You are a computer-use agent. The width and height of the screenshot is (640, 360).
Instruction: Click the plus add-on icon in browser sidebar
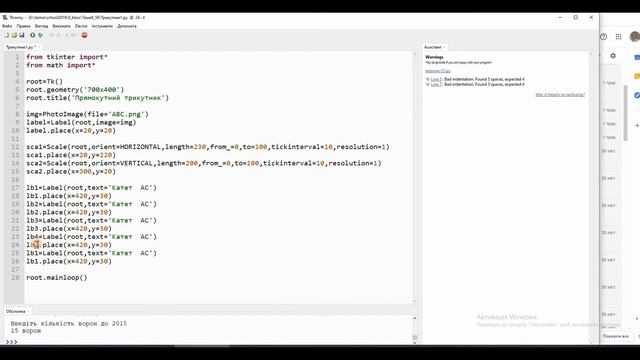point(637,125)
